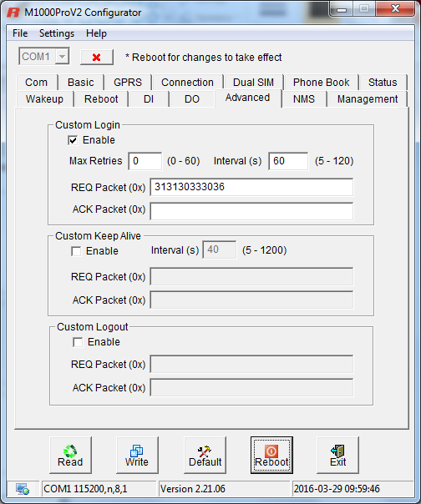
Task: Switch to the Status tab
Action: tap(383, 83)
